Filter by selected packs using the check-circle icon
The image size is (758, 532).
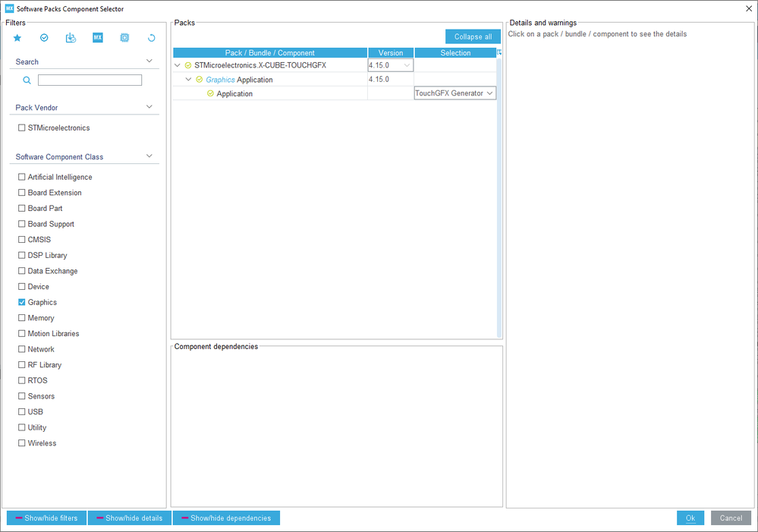pos(44,38)
